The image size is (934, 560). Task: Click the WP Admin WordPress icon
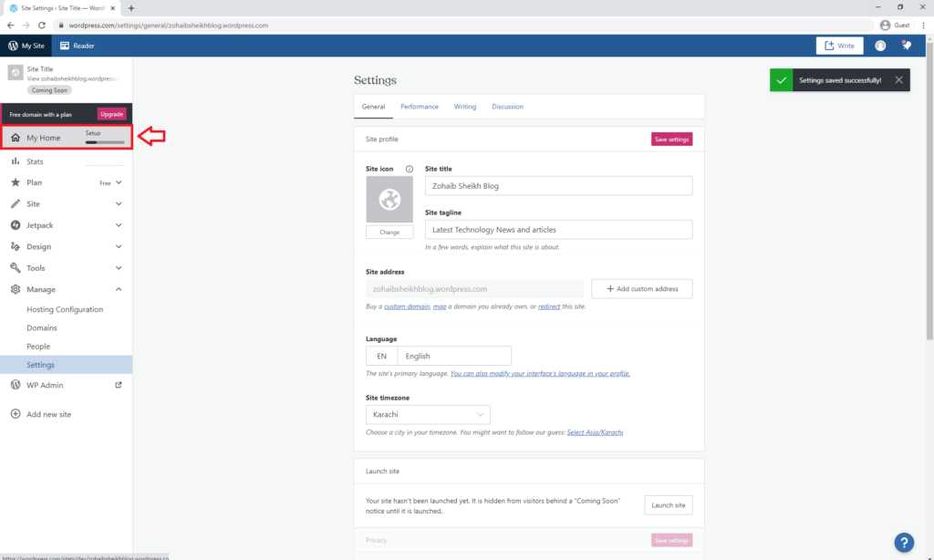16,385
